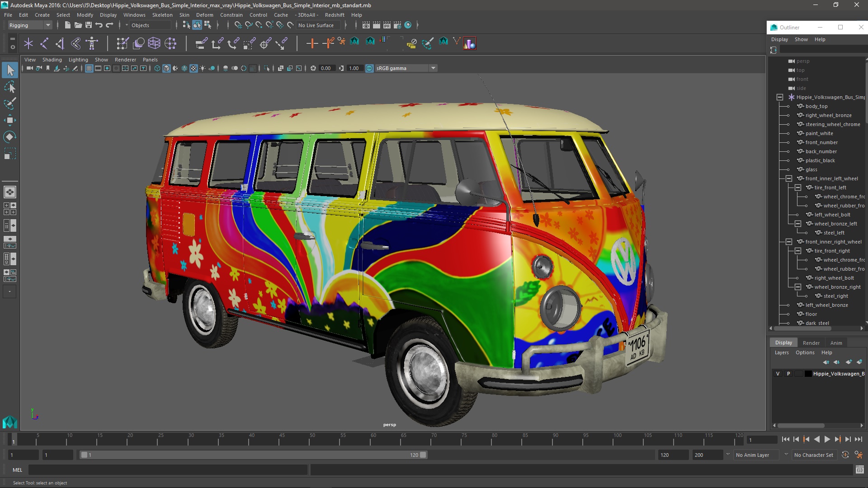Jump to start of playback range
The height and width of the screenshot is (488, 868).
click(785, 439)
